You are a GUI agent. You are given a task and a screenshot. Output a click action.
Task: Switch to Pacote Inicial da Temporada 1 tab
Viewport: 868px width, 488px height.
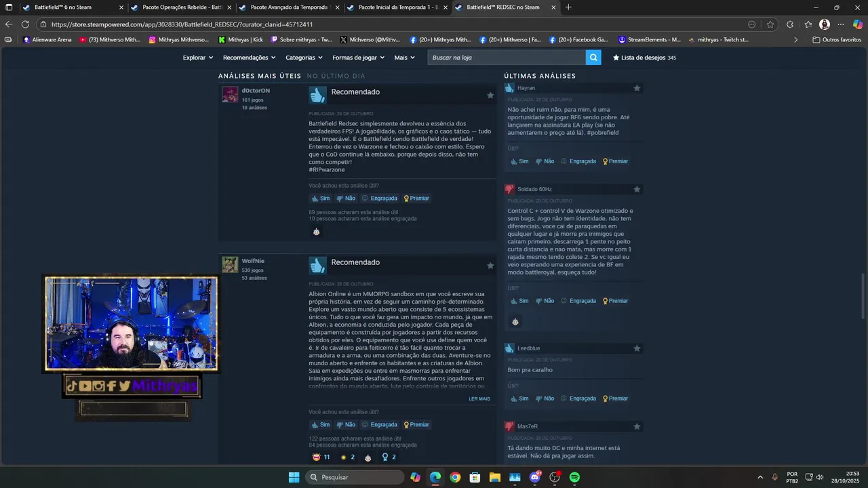click(x=397, y=7)
